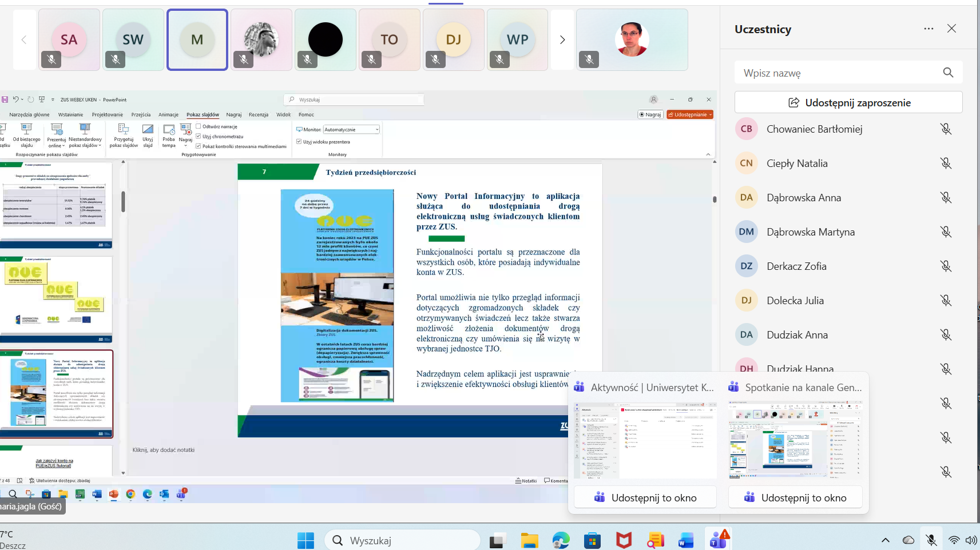This screenshot has height=550, width=980.
Task: Toggle microphone for Chowaniec Bartłomiej
Action: (946, 129)
